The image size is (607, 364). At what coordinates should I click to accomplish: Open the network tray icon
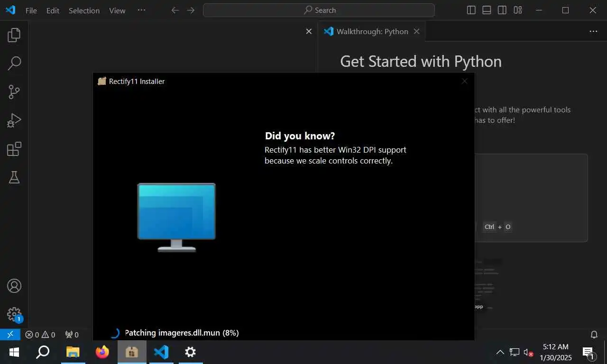pos(515,352)
